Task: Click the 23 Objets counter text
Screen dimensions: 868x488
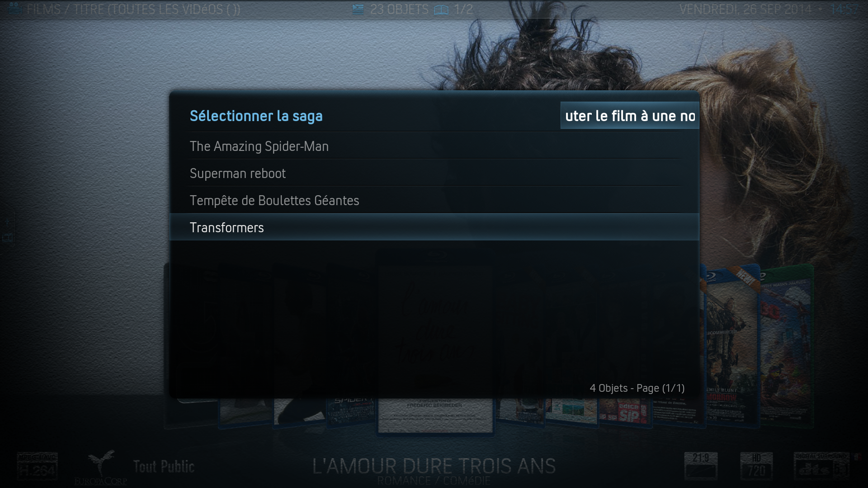Action: pyautogui.click(x=399, y=9)
